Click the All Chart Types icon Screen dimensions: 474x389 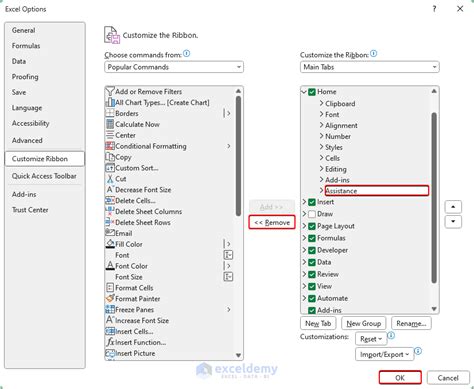click(x=110, y=102)
